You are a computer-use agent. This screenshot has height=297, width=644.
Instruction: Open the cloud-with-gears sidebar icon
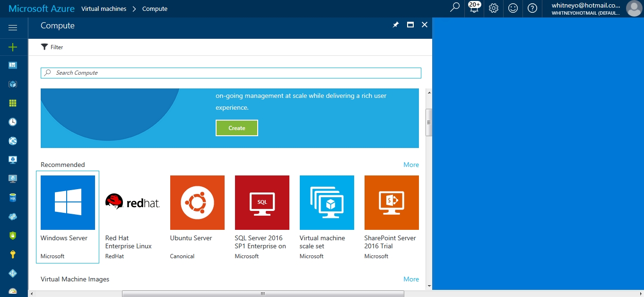[x=13, y=217]
